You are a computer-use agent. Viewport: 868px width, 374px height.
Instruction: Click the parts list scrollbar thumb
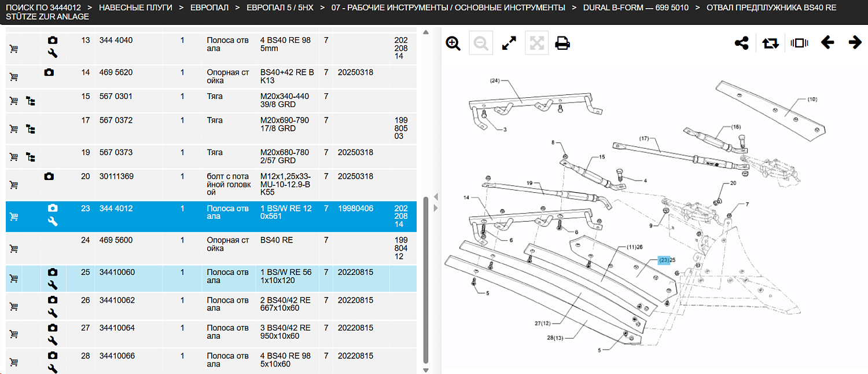pos(426,280)
